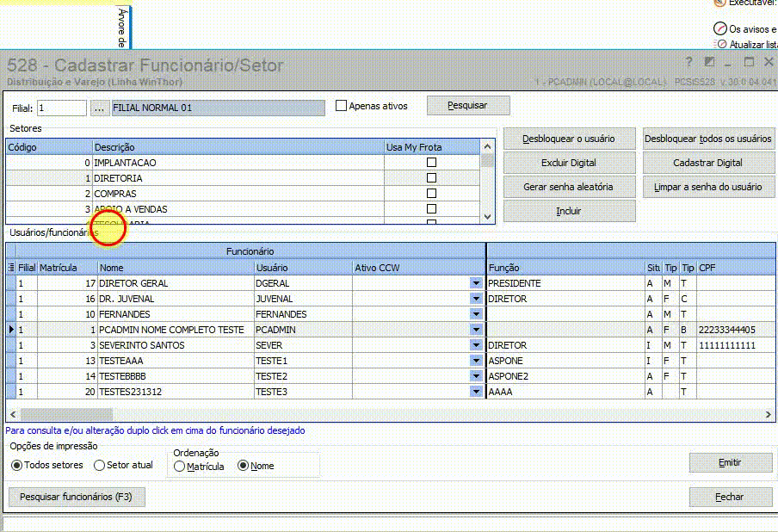The image size is (778, 532).
Task: Open Ativo CCW dropdown for SEVERINTO SANTOS
Action: (x=476, y=345)
